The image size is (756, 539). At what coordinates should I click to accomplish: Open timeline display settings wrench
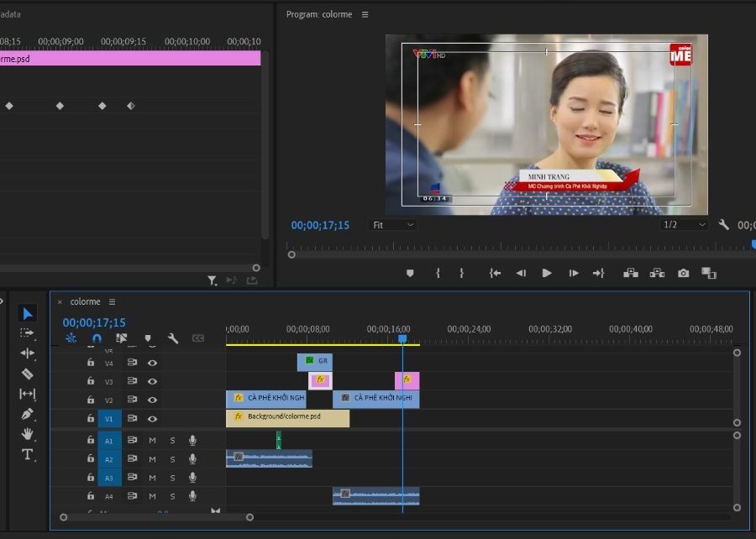(x=172, y=338)
